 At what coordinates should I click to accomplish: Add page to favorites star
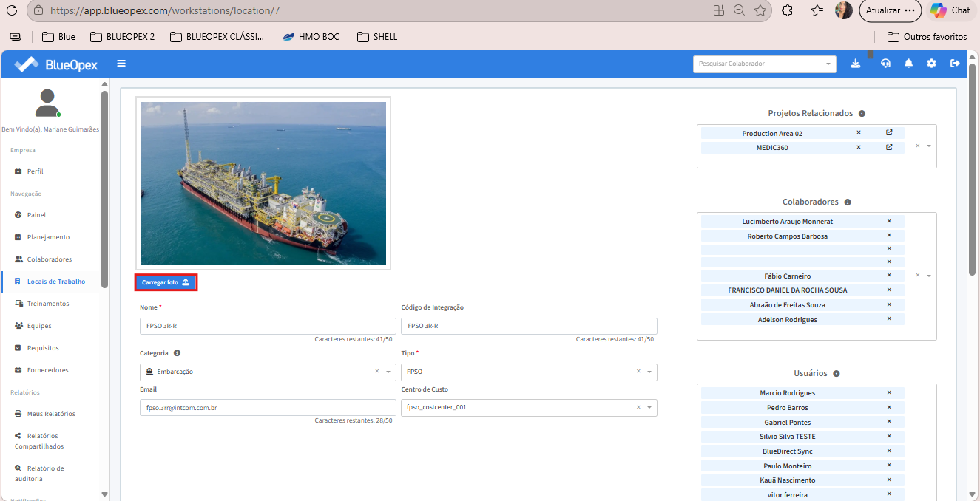tap(760, 10)
